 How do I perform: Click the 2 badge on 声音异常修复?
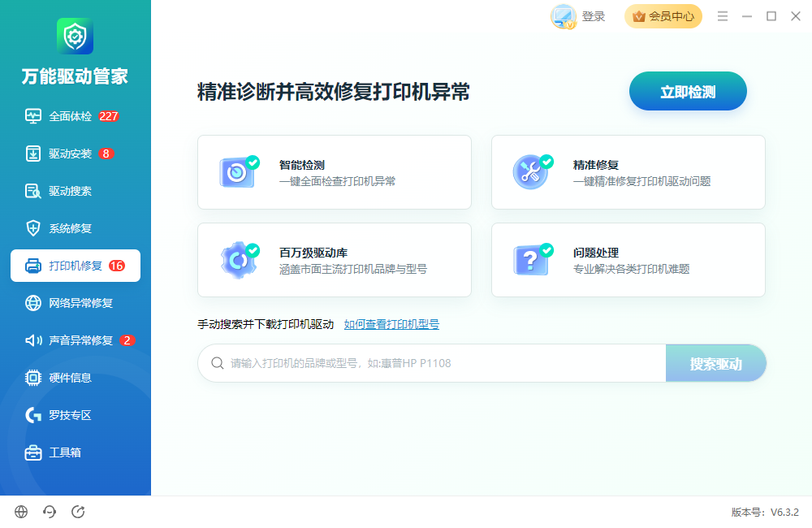127,340
